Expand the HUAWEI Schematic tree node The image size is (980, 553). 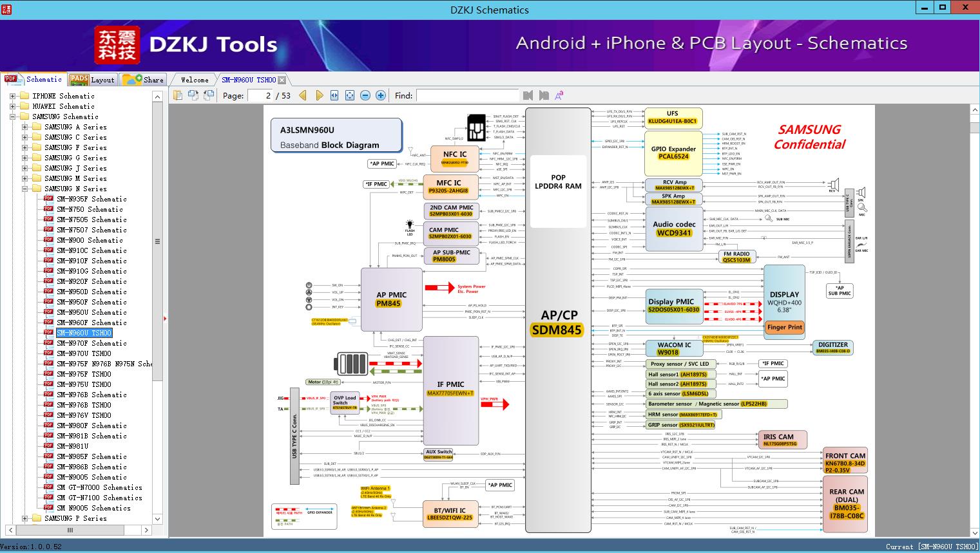[12, 106]
